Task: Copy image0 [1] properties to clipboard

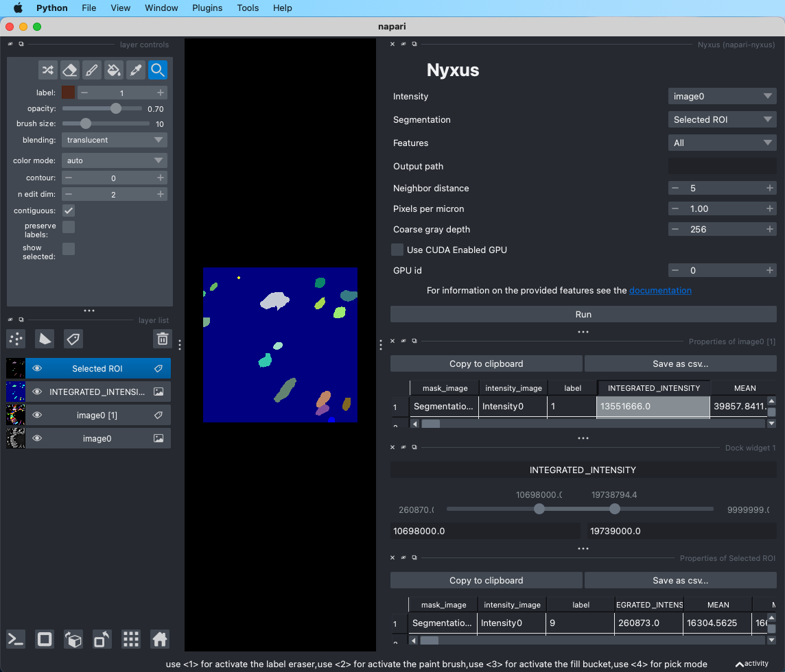Action: [x=486, y=363]
